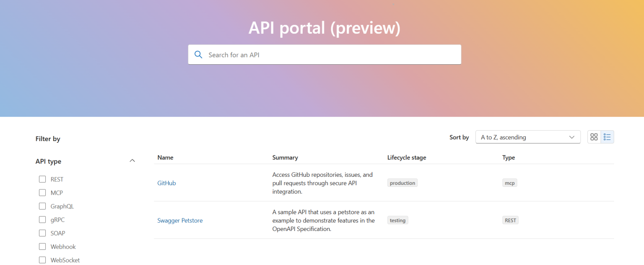Open the GitHub API details
The height and width of the screenshot is (265, 644).
[x=166, y=183]
